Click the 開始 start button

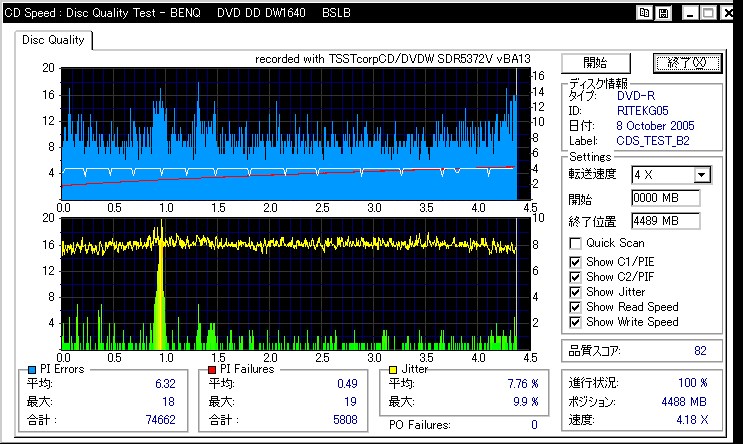tap(596, 63)
